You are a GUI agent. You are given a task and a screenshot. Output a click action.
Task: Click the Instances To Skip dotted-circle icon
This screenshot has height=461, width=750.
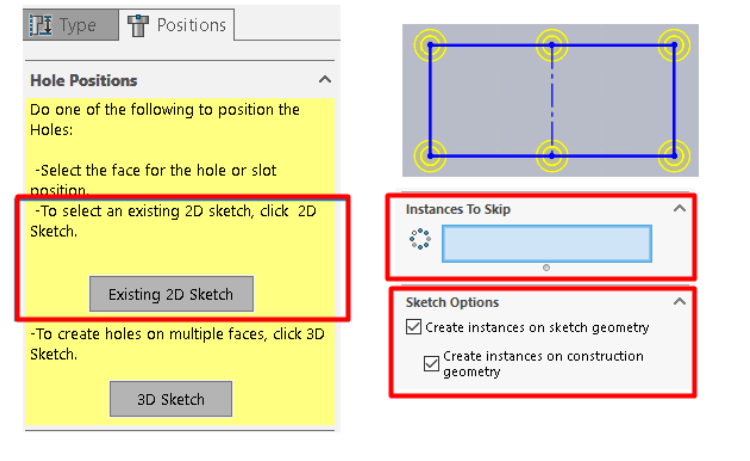[x=420, y=241]
